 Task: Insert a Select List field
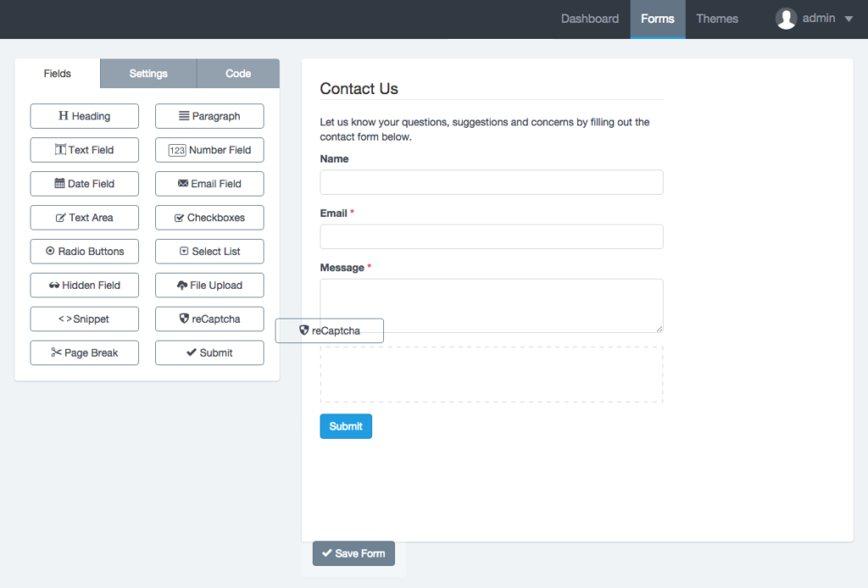209,252
